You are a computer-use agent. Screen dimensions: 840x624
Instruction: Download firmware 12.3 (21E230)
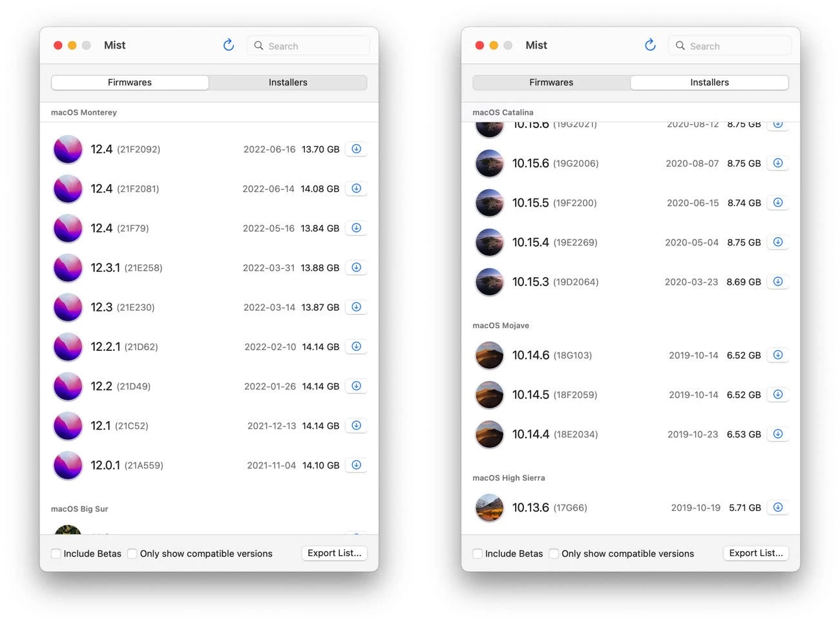point(356,307)
